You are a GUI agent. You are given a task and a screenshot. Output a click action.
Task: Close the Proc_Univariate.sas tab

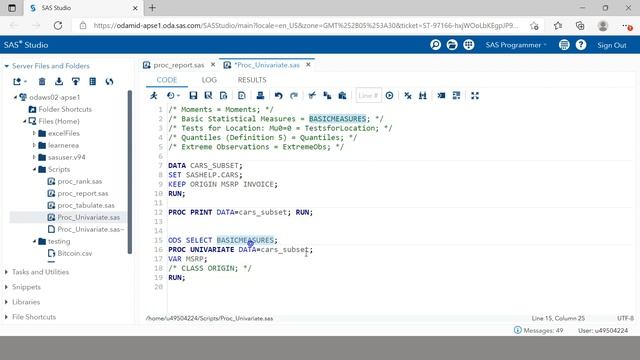pyautogui.click(x=308, y=65)
